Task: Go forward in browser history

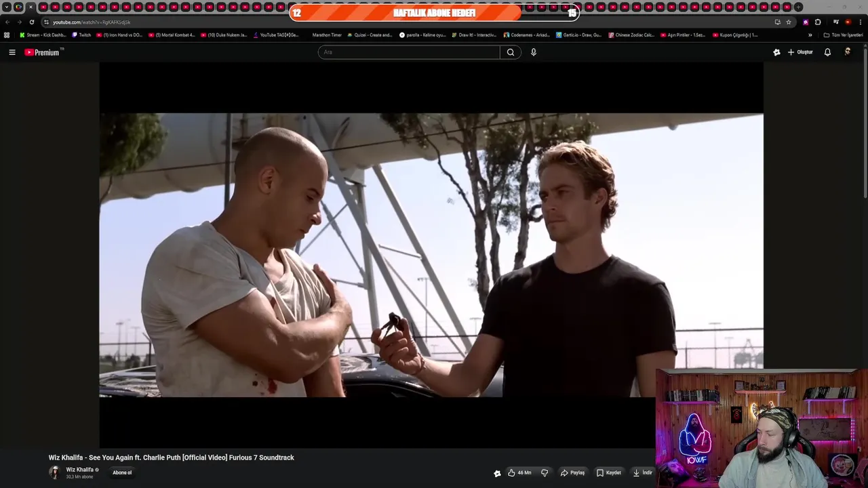Action: (x=19, y=22)
